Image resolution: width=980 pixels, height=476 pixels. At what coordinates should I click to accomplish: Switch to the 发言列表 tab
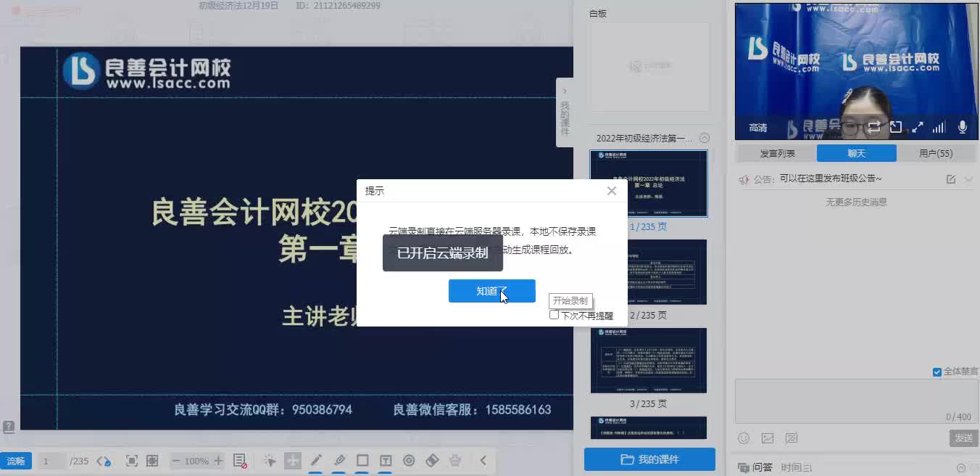click(x=778, y=153)
